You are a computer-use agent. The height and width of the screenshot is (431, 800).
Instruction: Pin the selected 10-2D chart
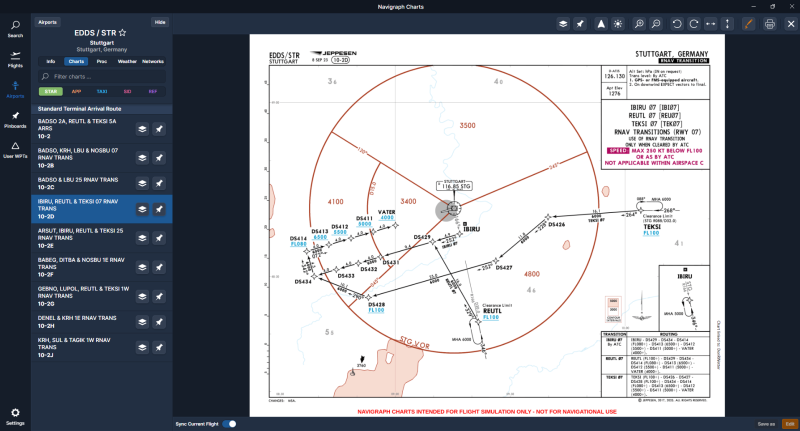pos(159,209)
